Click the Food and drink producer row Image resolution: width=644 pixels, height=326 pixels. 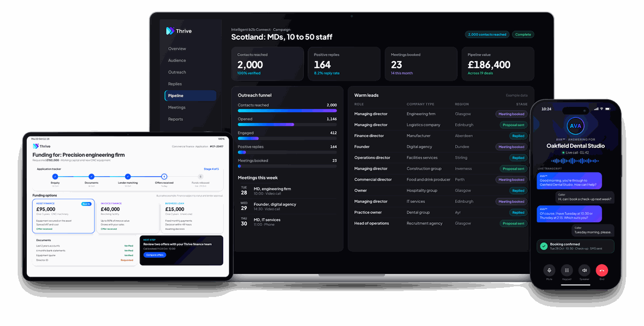pyautogui.click(x=441, y=179)
